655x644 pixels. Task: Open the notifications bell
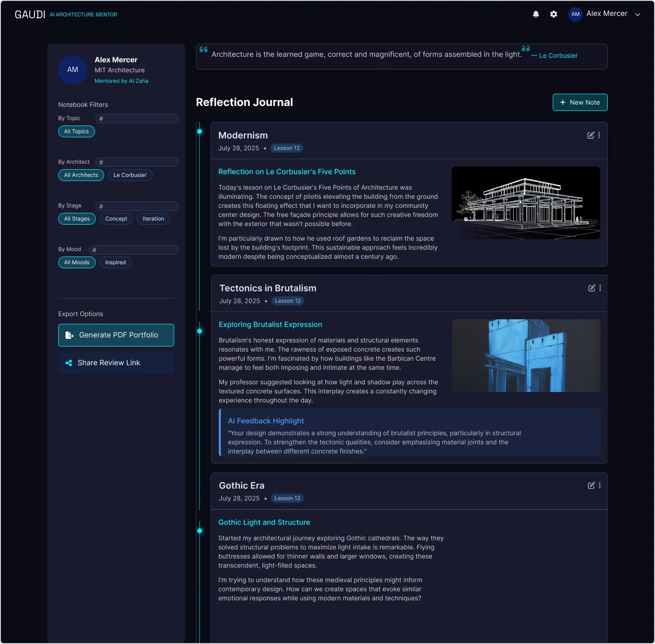pos(536,14)
